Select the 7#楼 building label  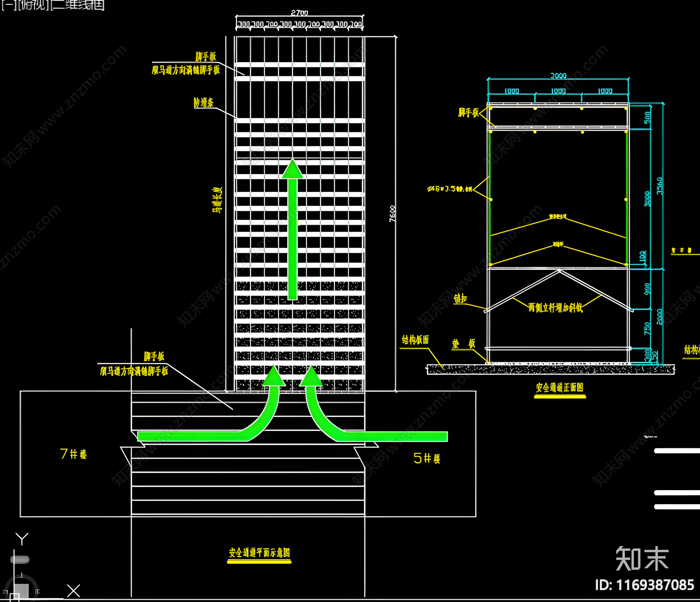pos(73,454)
